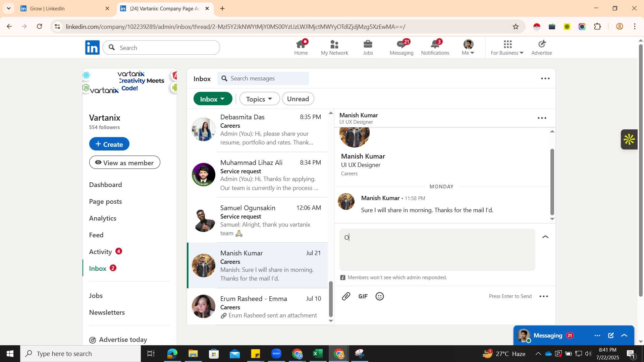Open Microsoft Edge from the taskbar
The image size is (644, 362).
[172, 354]
